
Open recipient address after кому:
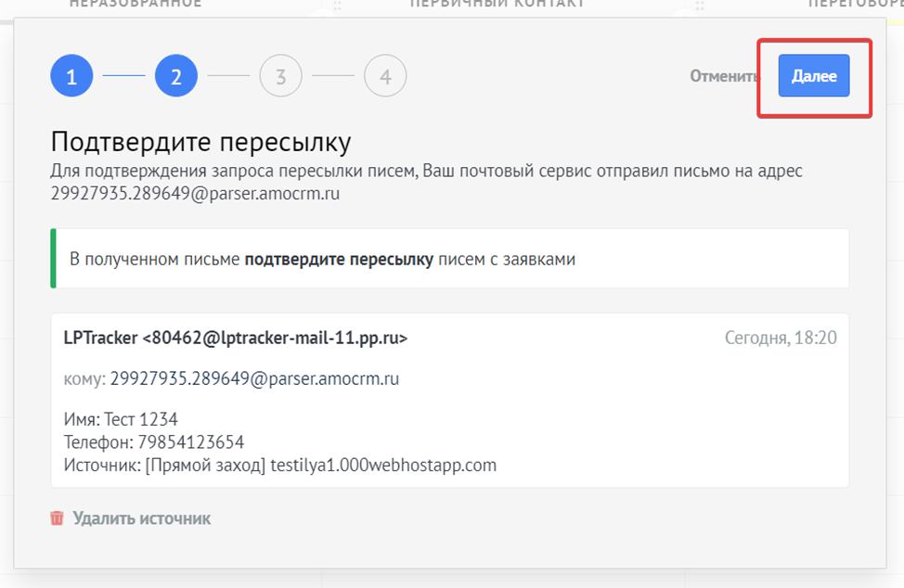(x=254, y=378)
